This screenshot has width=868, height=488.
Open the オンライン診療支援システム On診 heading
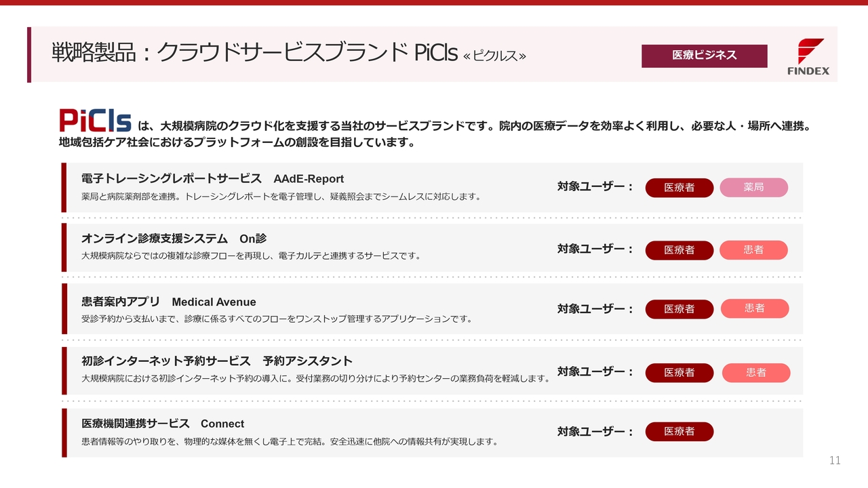point(174,239)
